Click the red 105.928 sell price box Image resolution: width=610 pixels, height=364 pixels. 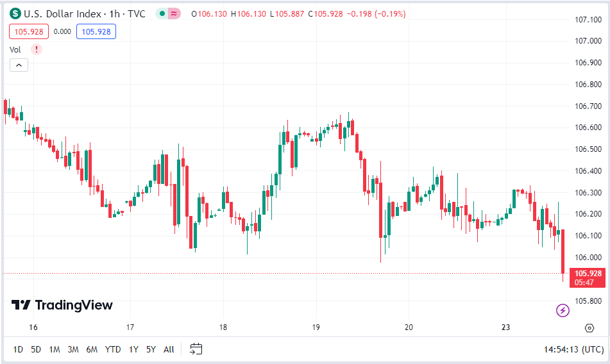[29, 32]
